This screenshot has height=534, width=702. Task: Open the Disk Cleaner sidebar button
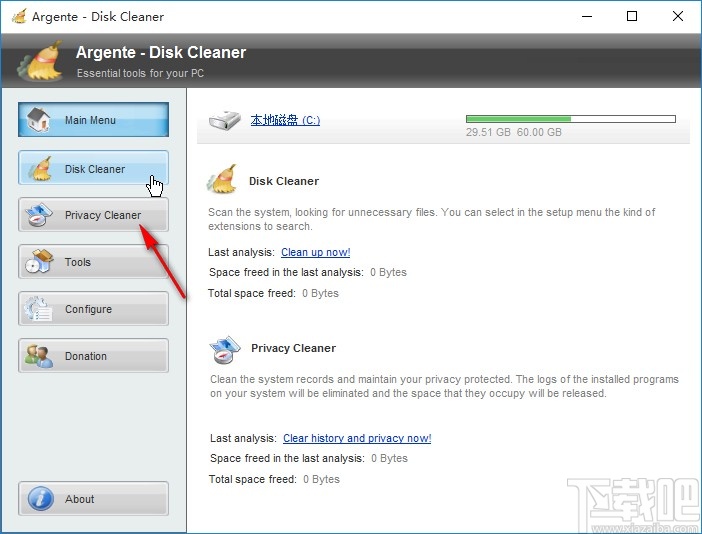(x=94, y=168)
